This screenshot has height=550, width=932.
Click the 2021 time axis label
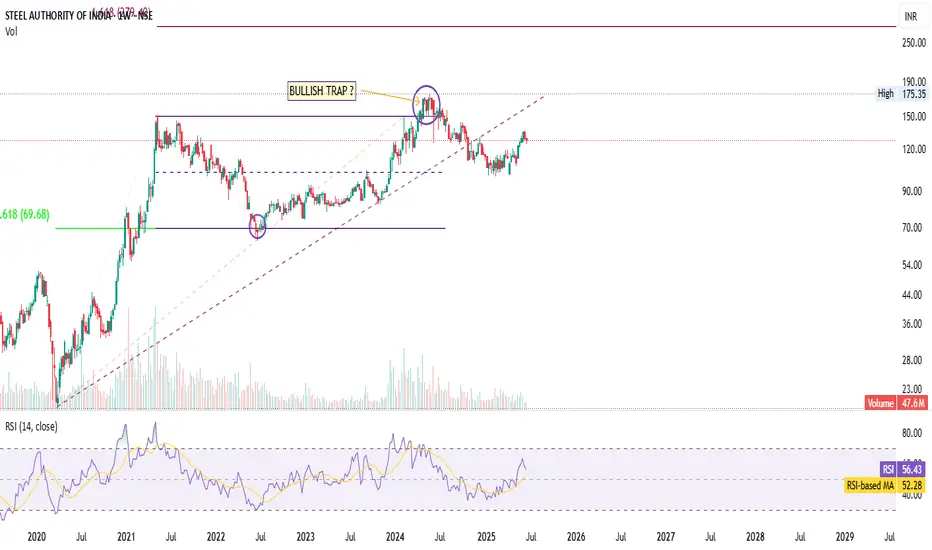point(126,537)
